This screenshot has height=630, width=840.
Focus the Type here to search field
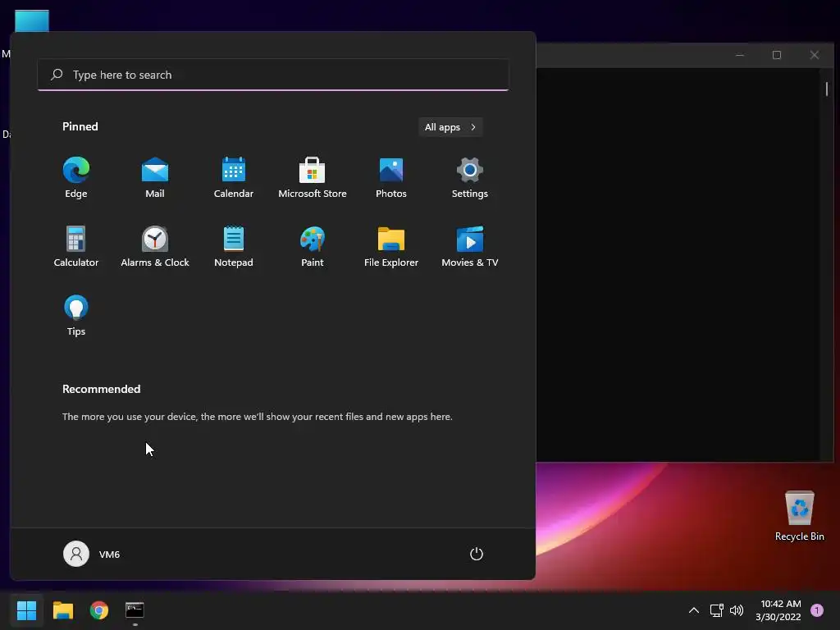click(x=273, y=75)
